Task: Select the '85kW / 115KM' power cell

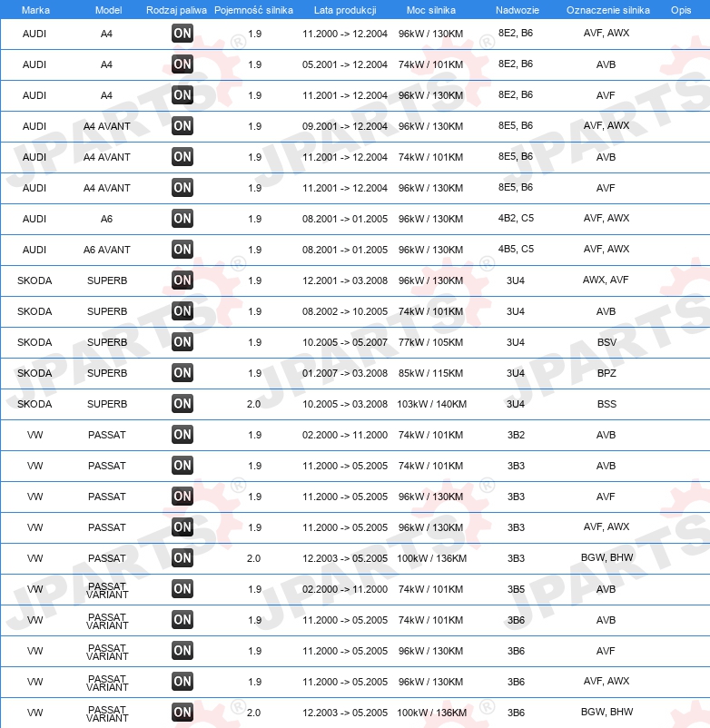Action: tap(430, 373)
